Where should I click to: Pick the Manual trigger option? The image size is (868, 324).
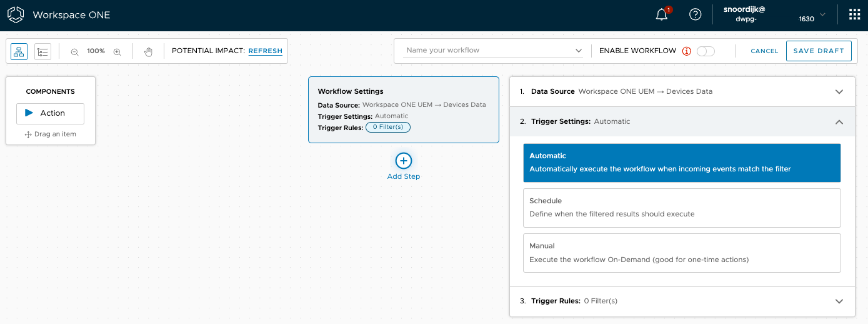(x=682, y=253)
